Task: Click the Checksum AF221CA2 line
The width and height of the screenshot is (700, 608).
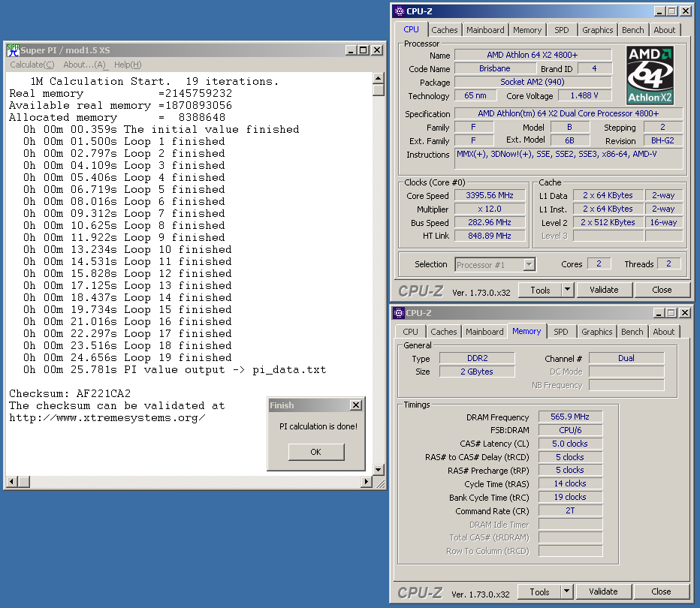Action: [x=70, y=393]
